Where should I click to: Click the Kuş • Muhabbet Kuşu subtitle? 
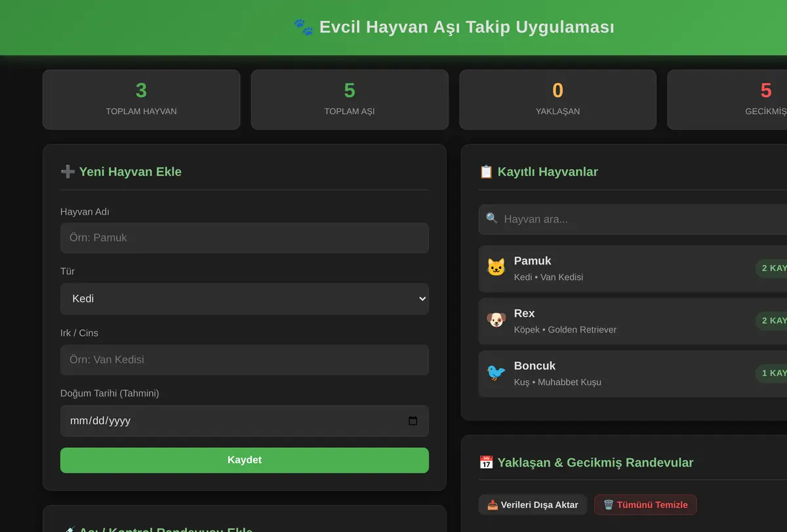(x=557, y=382)
